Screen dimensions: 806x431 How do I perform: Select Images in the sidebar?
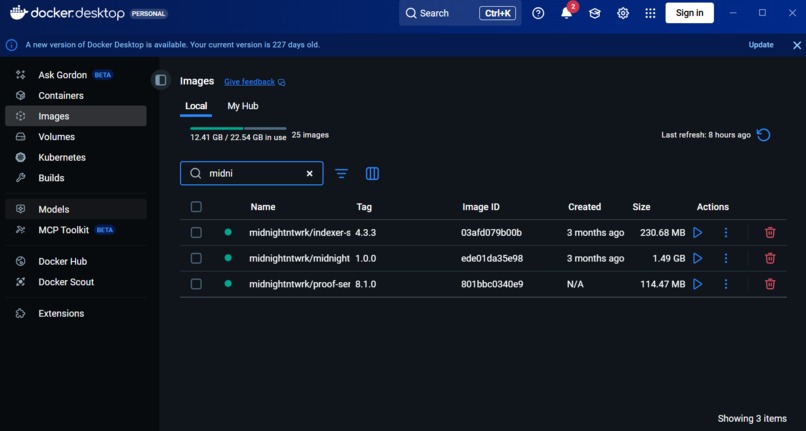[76, 116]
